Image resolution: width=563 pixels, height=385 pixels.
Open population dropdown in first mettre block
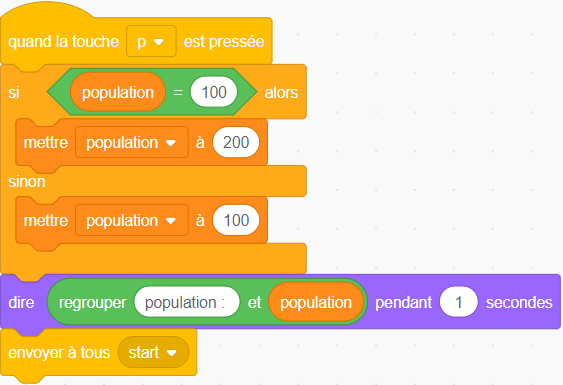(x=132, y=142)
